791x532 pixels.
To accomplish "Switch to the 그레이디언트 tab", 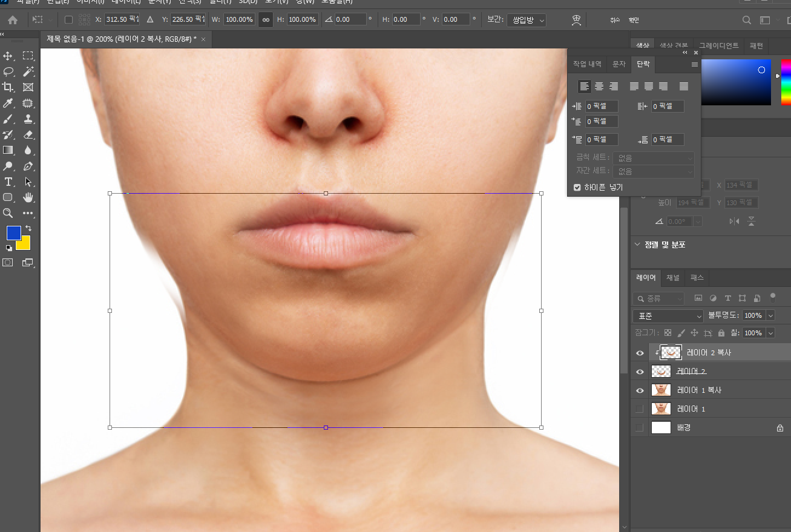I will (719, 45).
